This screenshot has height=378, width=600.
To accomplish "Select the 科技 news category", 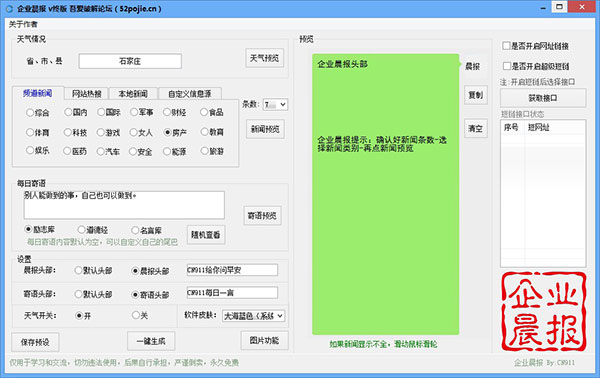I will pos(76,132).
